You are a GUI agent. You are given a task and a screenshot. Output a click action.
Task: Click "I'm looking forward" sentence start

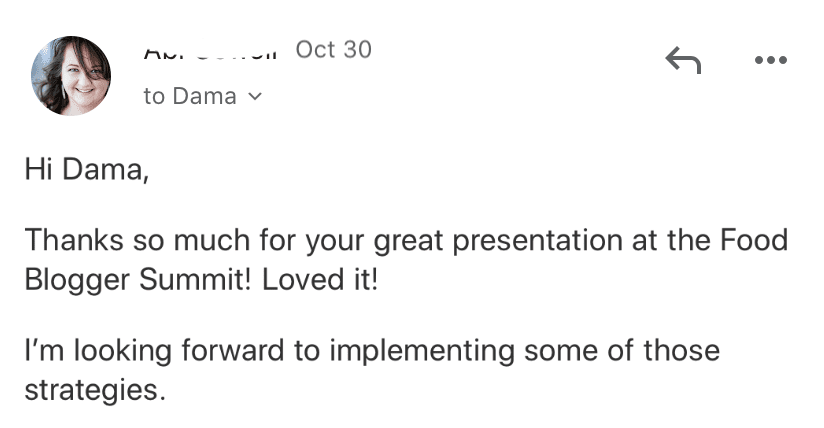click(x=154, y=351)
